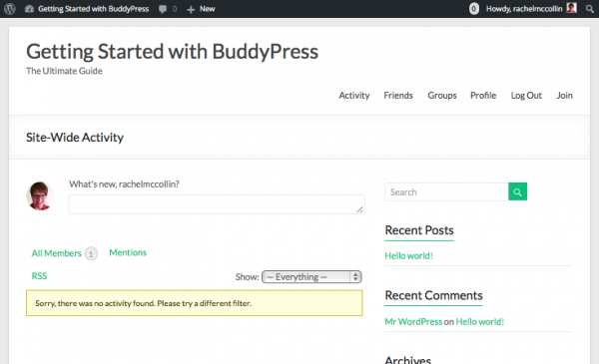Click the Getting Started with BuddyPress site title
Viewport: 599px width, 364px height.
(x=172, y=52)
